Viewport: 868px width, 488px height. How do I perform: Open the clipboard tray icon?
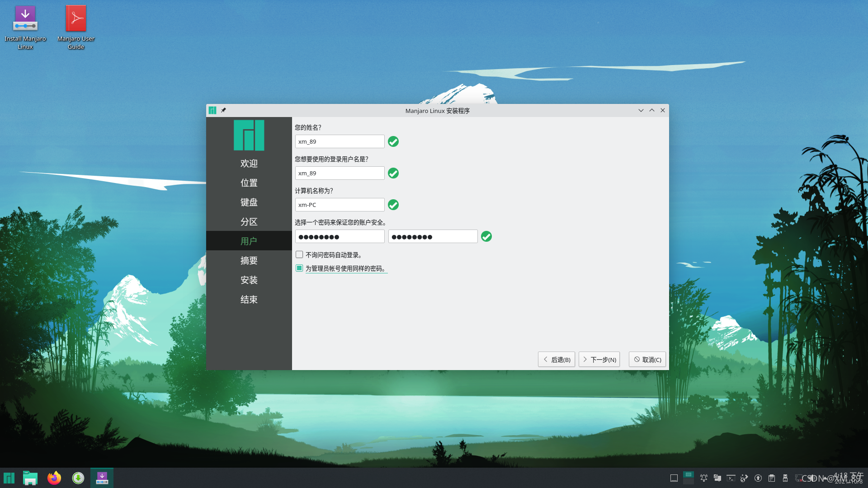pos(772,478)
